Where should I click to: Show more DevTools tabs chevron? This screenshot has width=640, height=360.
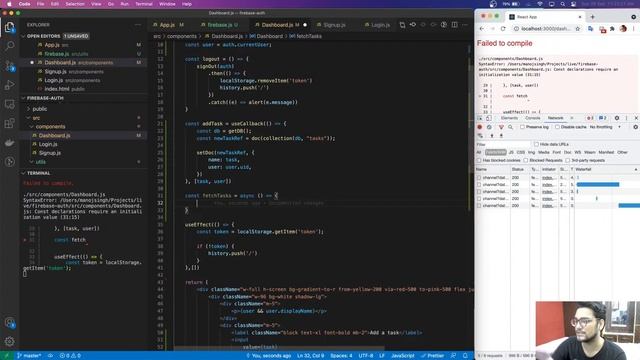571,118
